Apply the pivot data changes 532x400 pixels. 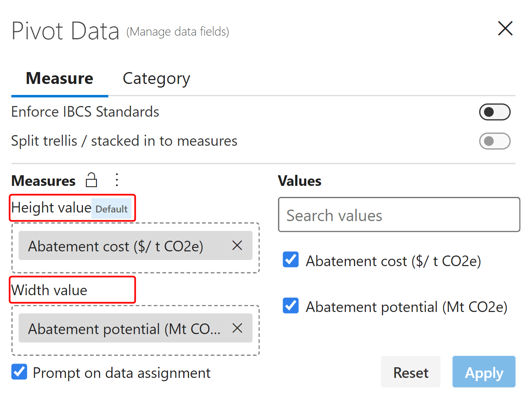pyautogui.click(x=484, y=372)
